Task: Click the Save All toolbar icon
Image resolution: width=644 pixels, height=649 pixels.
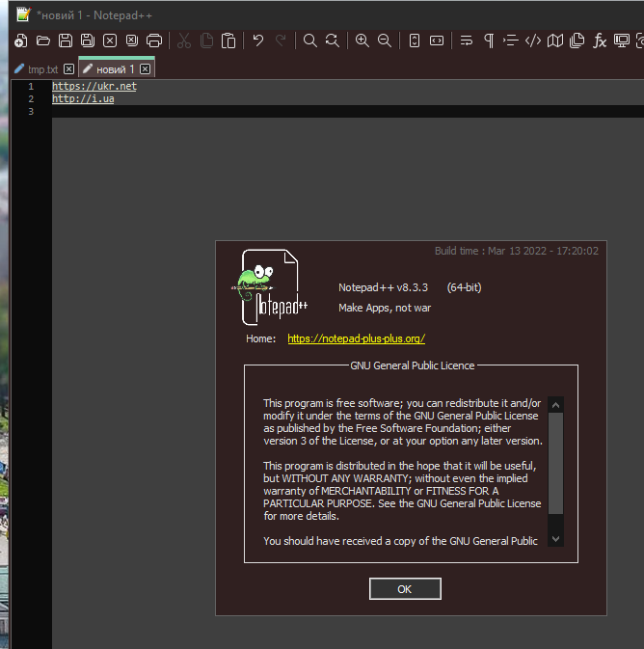Action: [x=88, y=41]
